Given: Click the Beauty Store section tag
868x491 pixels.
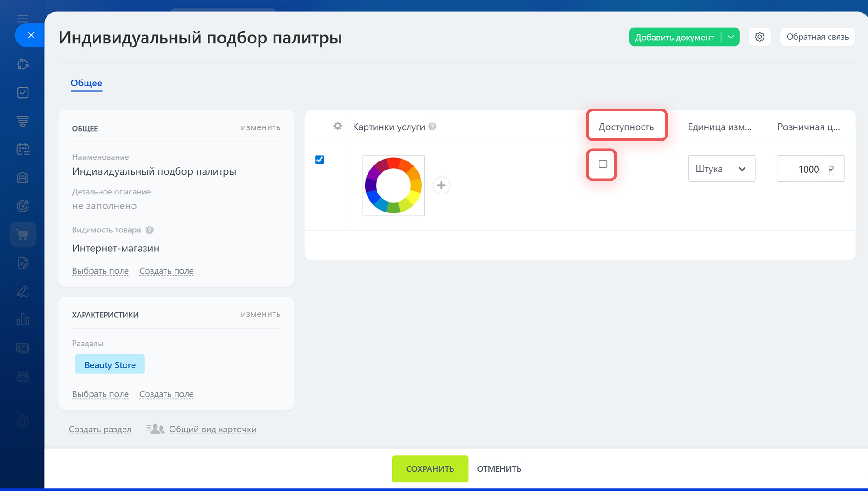Looking at the screenshot, I should pyautogui.click(x=110, y=364).
